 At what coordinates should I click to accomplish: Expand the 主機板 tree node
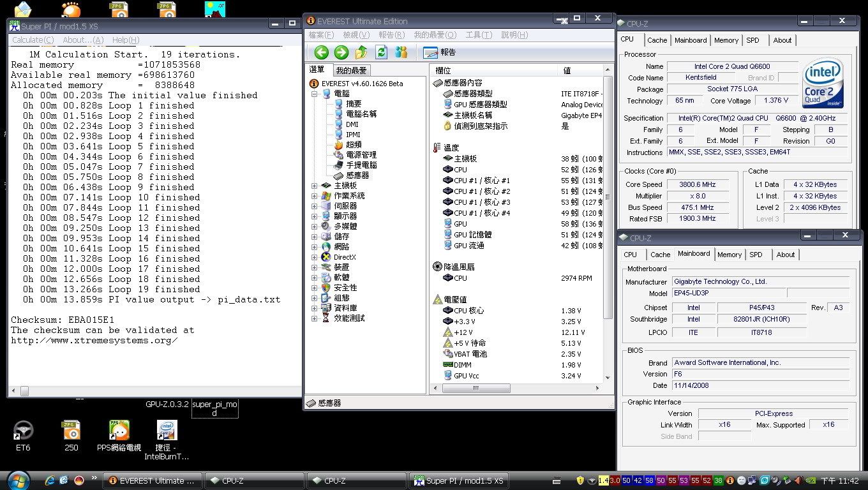pos(315,186)
